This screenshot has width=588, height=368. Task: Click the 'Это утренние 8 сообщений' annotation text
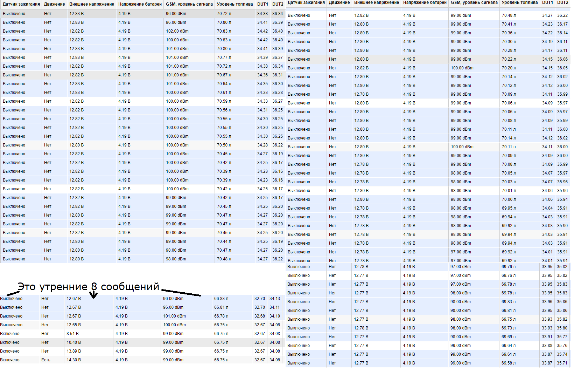pos(88,287)
